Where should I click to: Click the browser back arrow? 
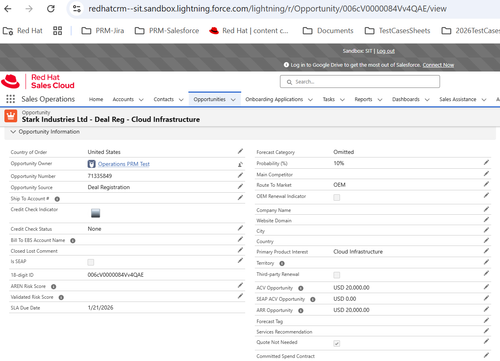pos(8,9)
